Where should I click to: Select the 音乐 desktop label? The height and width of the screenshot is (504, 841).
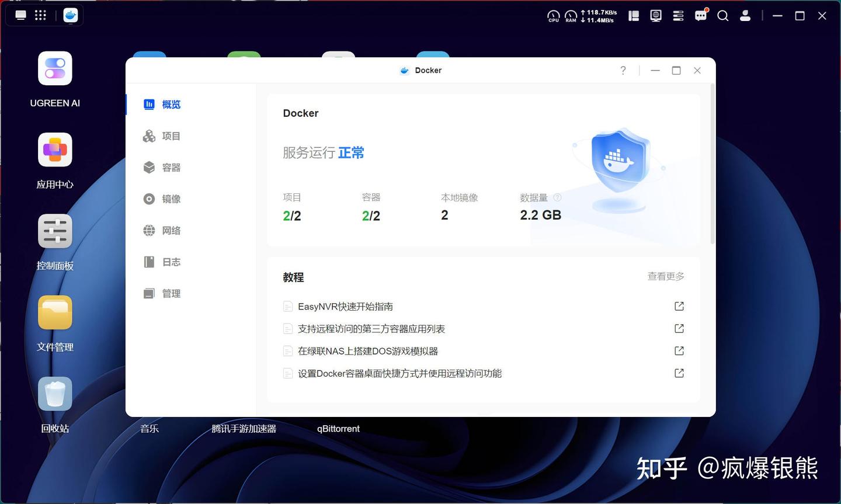click(150, 429)
